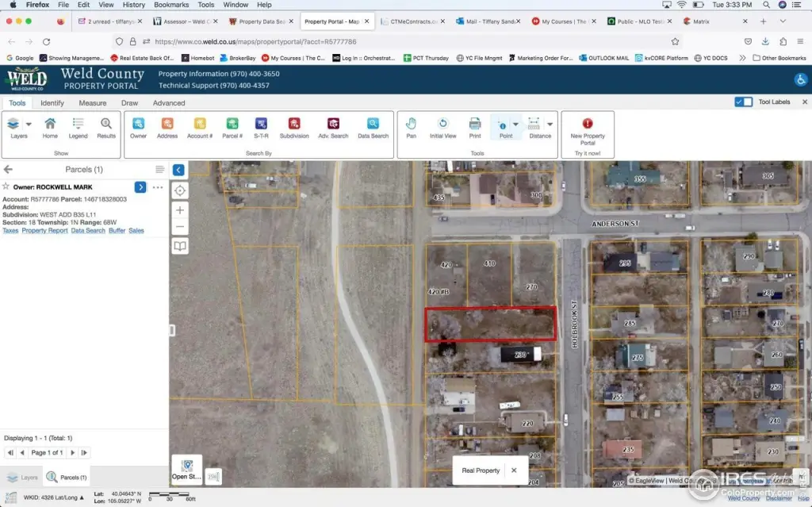
Task: Click the Taxes link
Action: (10, 230)
